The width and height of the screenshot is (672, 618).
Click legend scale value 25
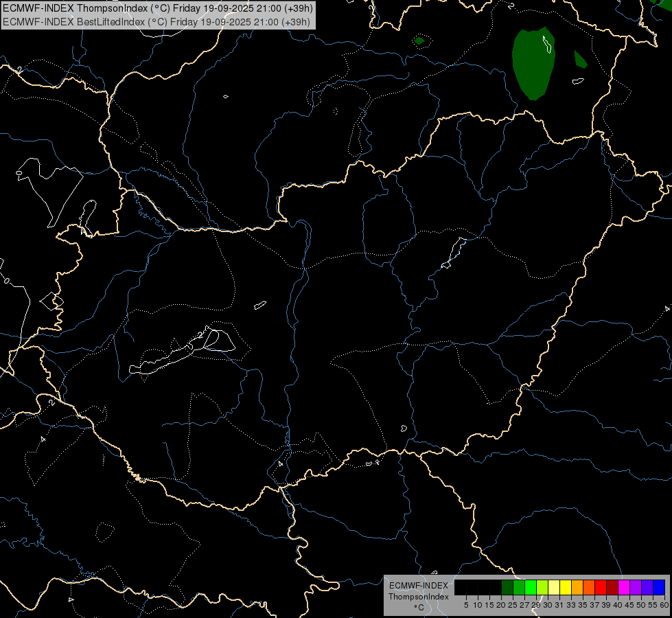(513, 605)
